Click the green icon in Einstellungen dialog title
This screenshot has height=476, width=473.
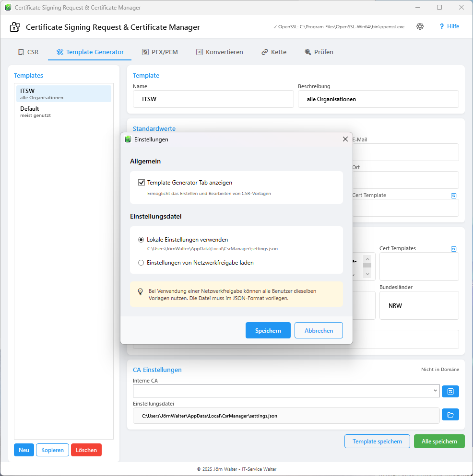(x=128, y=139)
